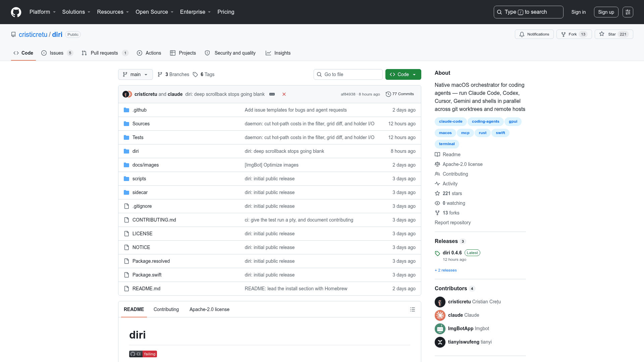Select the README tab
The width and height of the screenshot is (644, 362).
134,309
